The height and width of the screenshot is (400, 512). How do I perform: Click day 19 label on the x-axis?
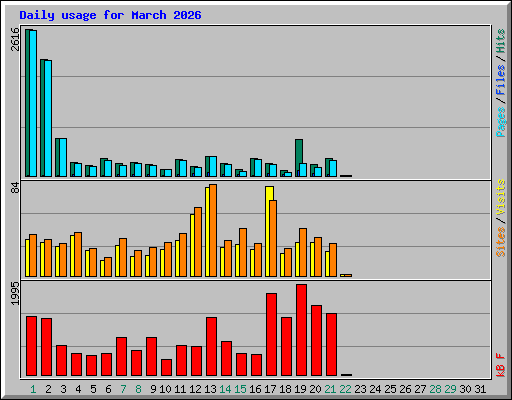click(x=300, y=389)
